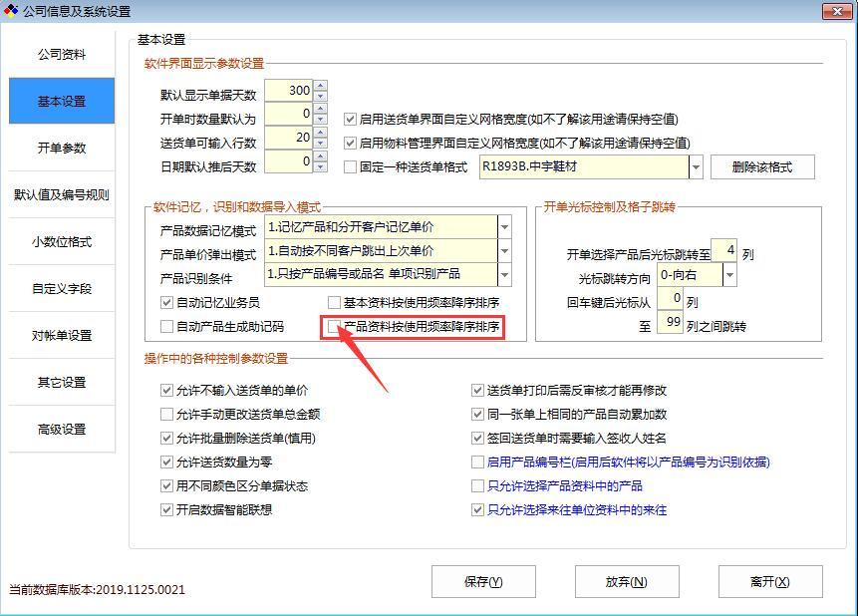The image size is (858, 616).
Task: Expand 产品单价弹出模式 dropdown
Action: pos(504,251)
